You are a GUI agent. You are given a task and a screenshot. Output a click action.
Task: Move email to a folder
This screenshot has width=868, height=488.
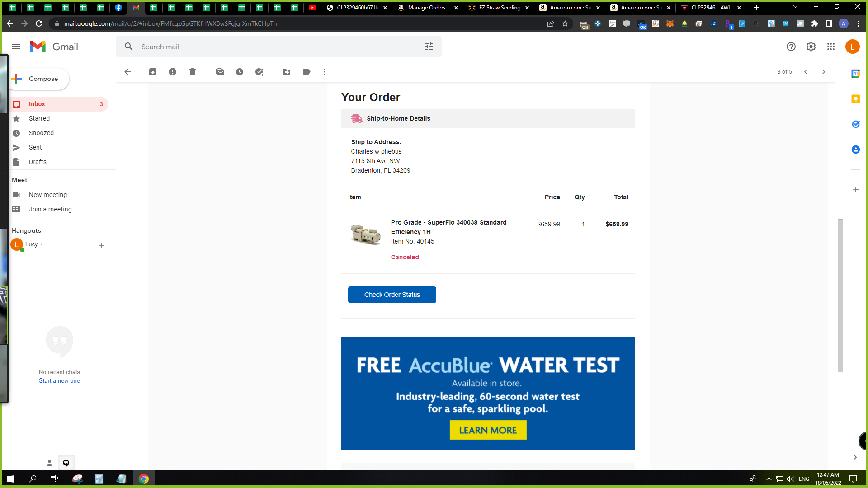287,72
